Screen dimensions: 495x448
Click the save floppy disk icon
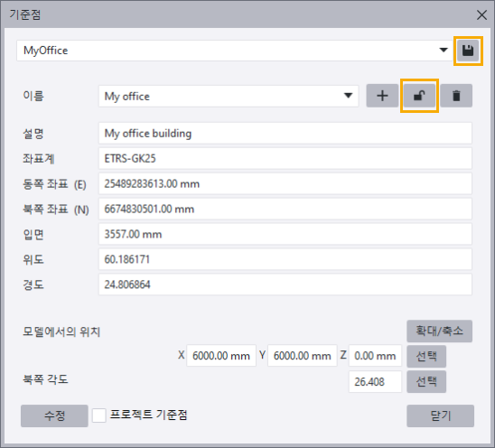tap(468, 51)
